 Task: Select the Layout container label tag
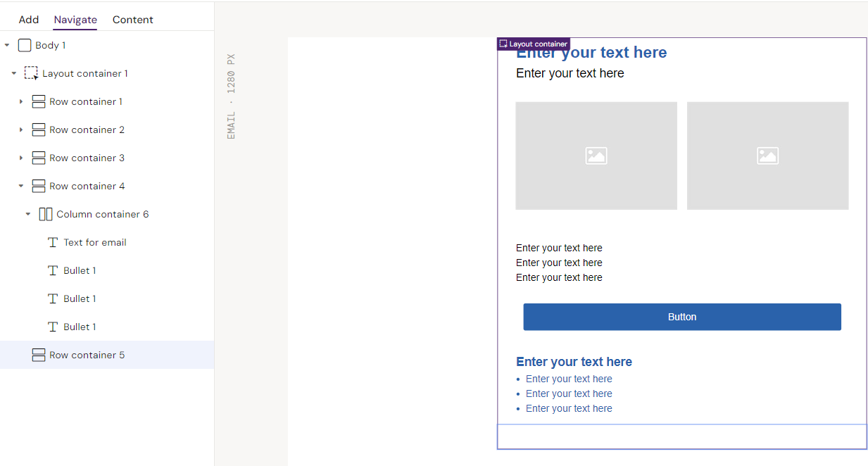tap(534, 44)
